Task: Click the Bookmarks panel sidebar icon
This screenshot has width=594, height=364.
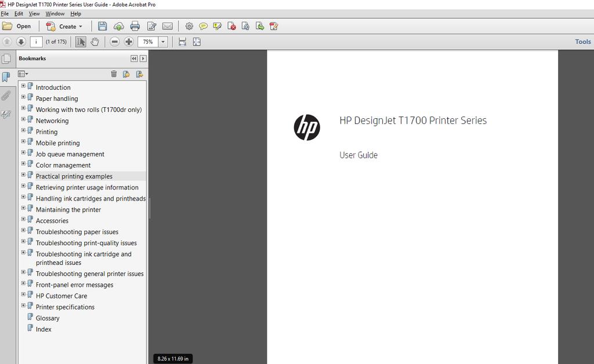Action: click(6, 77)
